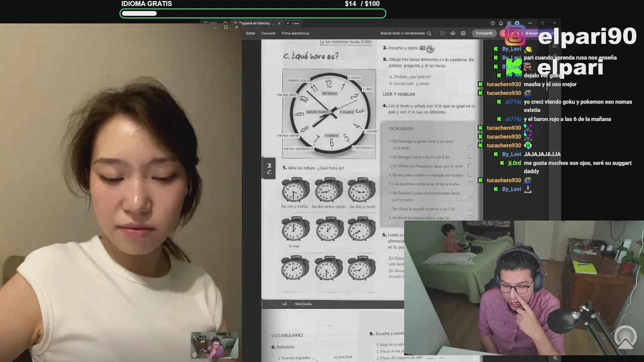Click the 2 C section tab on page margin
Image resolution: width=644 pixels, height=362 pixels.
click(x=269, y=168)
